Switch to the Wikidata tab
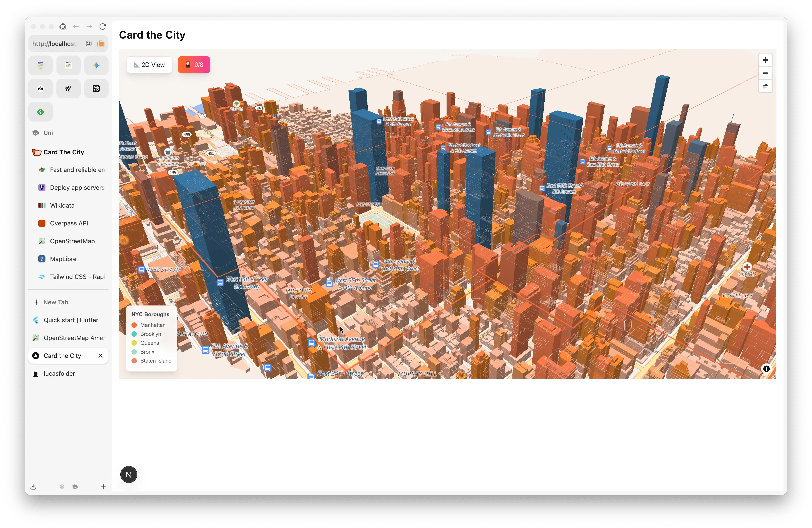 click(62, 205)
